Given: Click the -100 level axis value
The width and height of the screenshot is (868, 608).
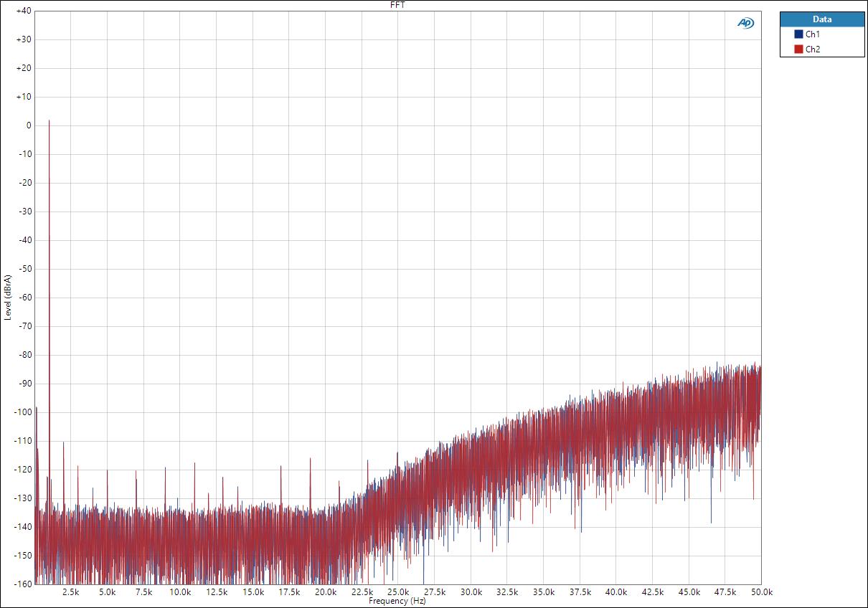Looking at the screenshot, I should pyautogui.click(x=24, y=412).
